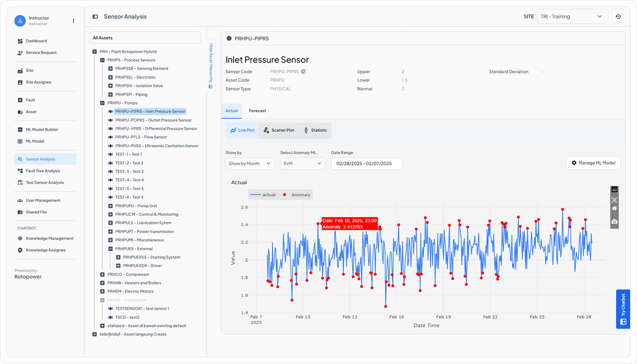637x364 pixels.
Task: Click the history icon beside site selector
Action: pyautogui.click(x=618, y=17)
